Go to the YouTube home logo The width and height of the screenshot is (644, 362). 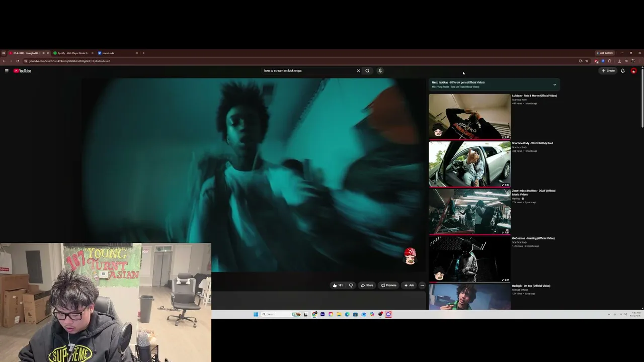22,71
